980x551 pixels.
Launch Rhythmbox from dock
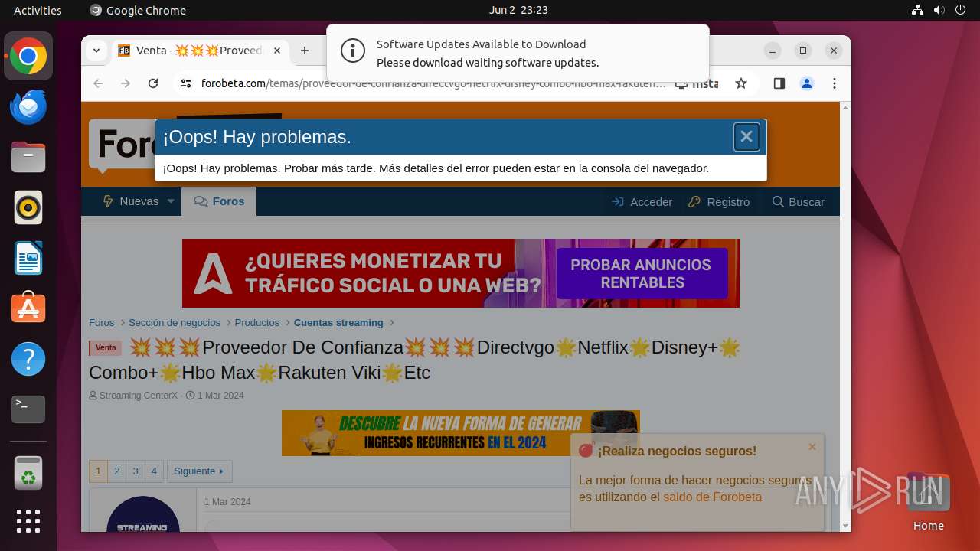(28, 208)
